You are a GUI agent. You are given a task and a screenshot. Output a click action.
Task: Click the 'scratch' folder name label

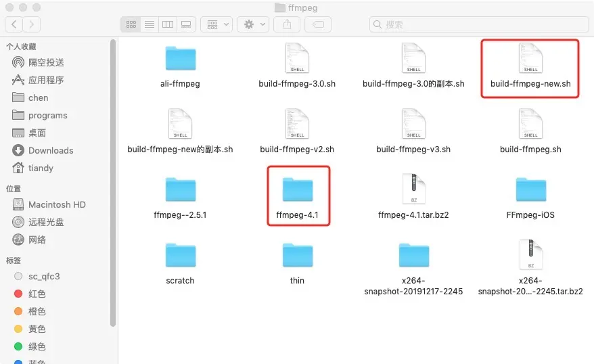coord(181,281)
